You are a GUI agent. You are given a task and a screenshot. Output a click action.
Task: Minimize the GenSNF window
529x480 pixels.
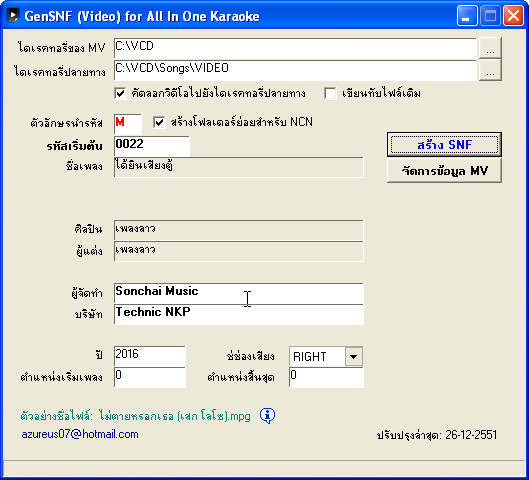467,16
